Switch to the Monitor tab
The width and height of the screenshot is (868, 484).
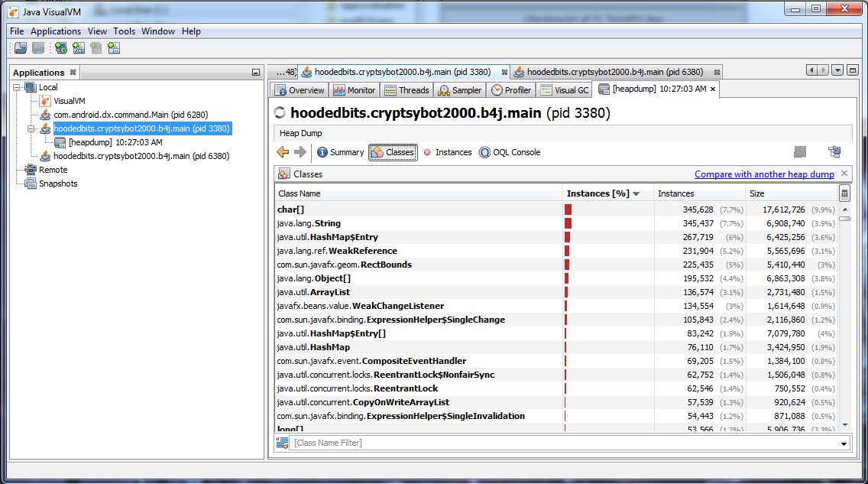point(355,89)
